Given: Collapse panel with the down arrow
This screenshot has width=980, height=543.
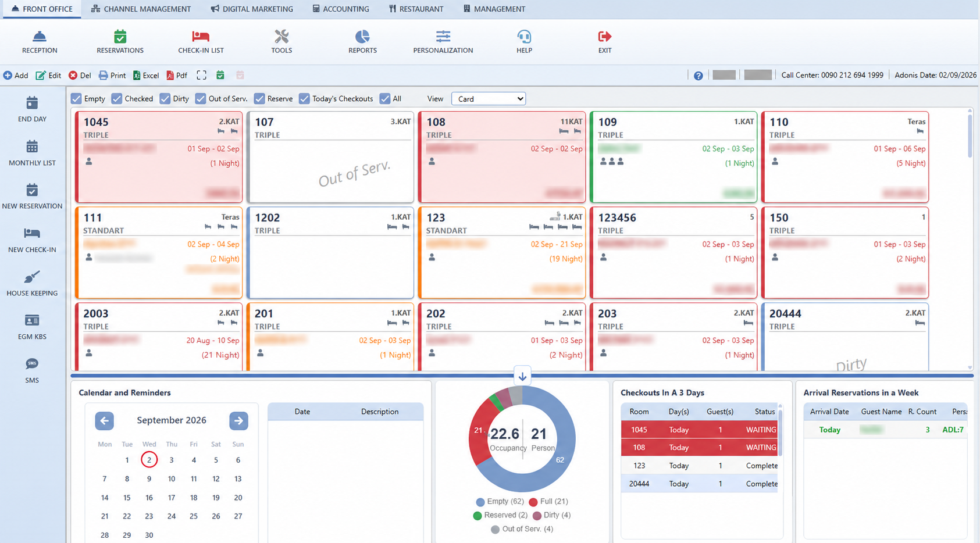Looking at the screenshot, I should [522, 376].
